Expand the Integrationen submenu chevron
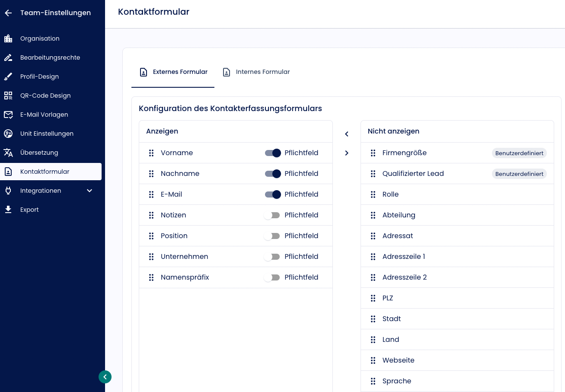 tap(89, 191)
